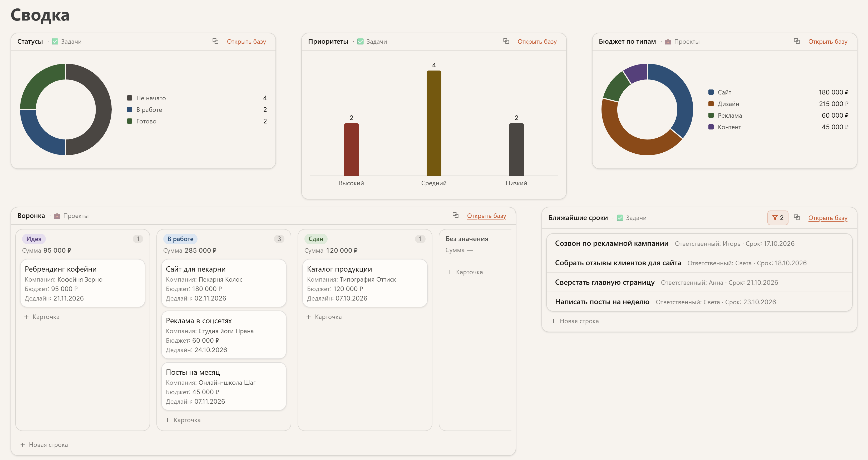Click the В работе column tag
This screenshot has width=868, height=460.
[180, 239]
